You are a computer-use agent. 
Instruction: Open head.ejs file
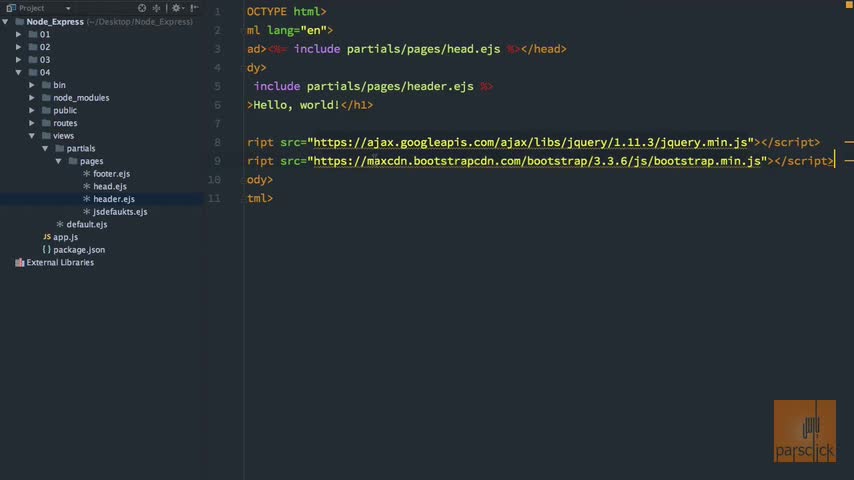point(109,186)
